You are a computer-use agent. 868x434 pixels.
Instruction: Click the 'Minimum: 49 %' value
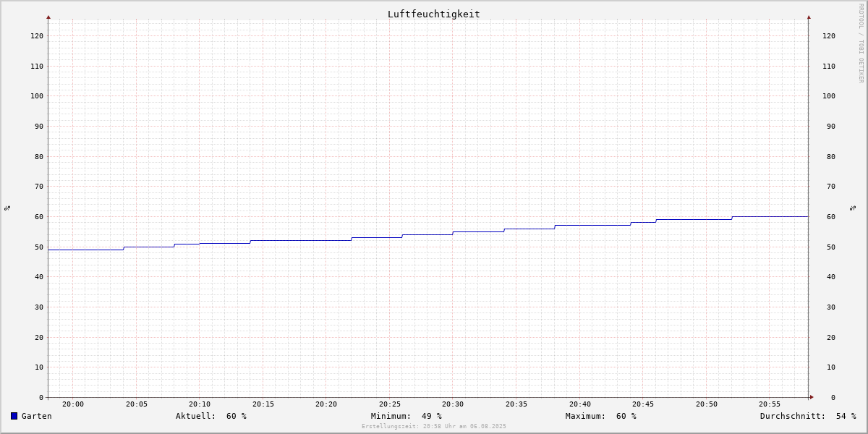coord(407,416)
